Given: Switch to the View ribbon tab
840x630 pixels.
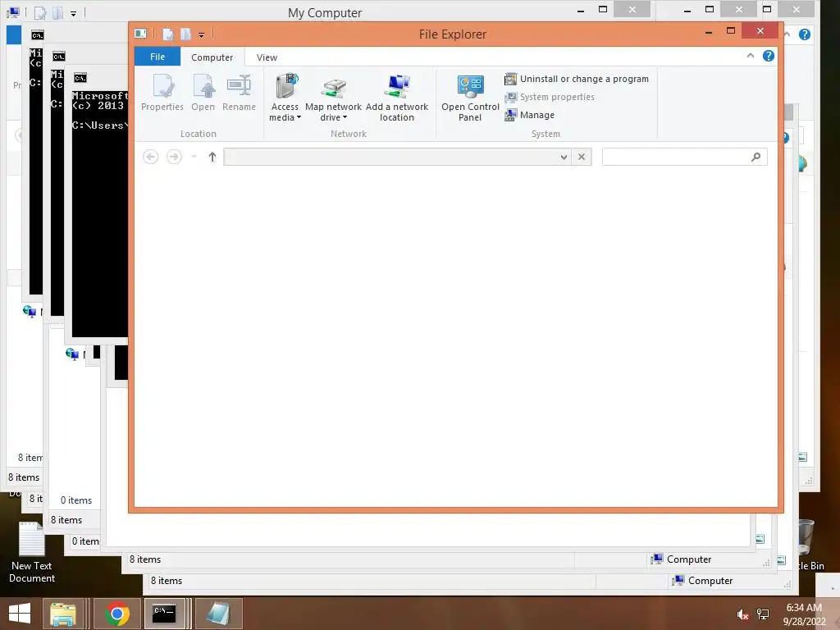Looking at the screenshot, I should tap(267, 57).
